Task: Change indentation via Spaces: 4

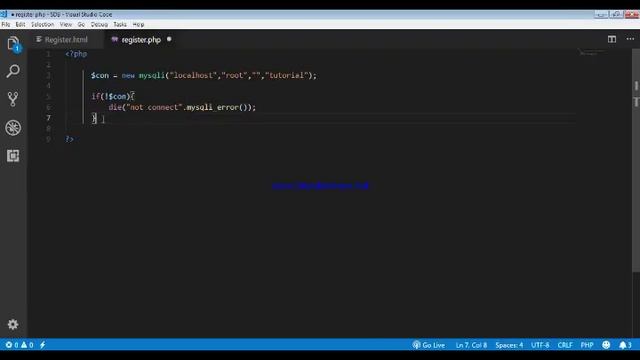Action: coord(509,345)
